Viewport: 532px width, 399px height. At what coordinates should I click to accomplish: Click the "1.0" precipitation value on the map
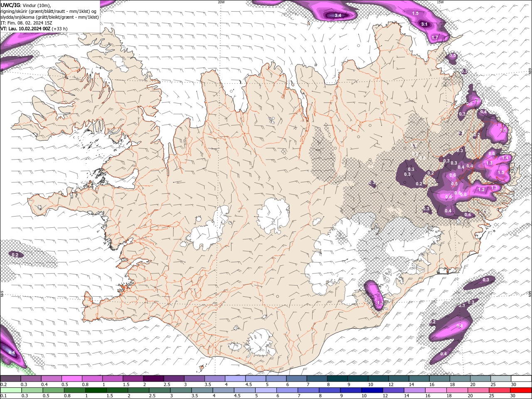point(503,130)
